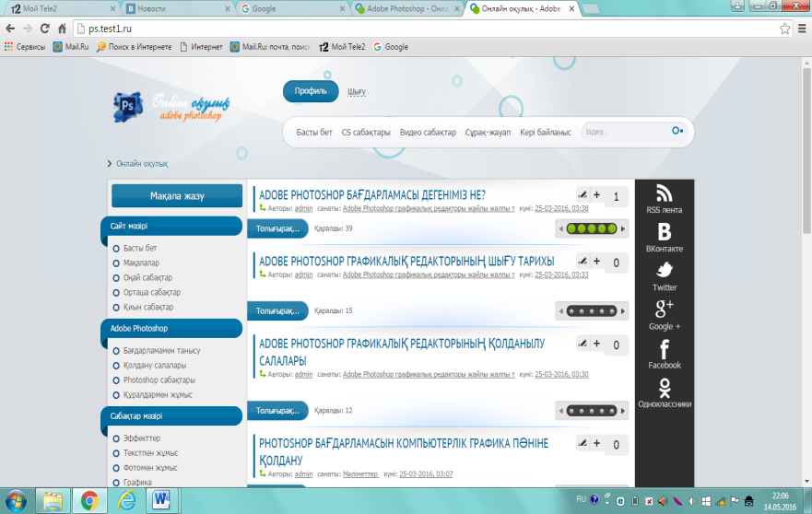Click the rating dots for 'Шығу тарихы' article

click(592, 311)
